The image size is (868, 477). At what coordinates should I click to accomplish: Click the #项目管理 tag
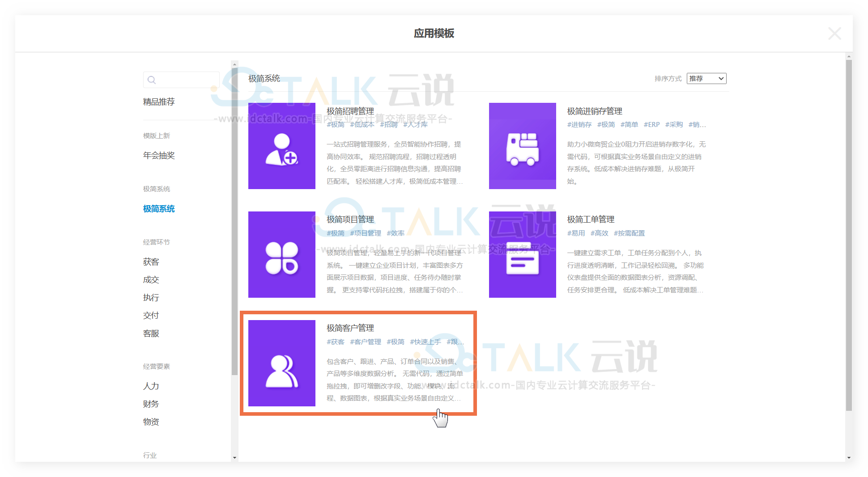point(366,233)
